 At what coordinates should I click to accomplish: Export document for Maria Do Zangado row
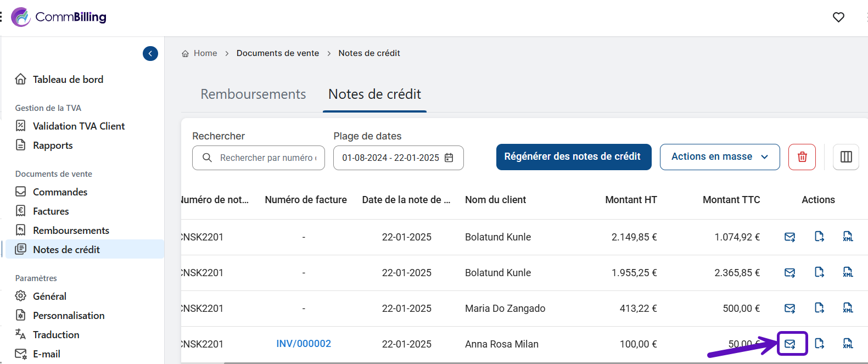819,308
